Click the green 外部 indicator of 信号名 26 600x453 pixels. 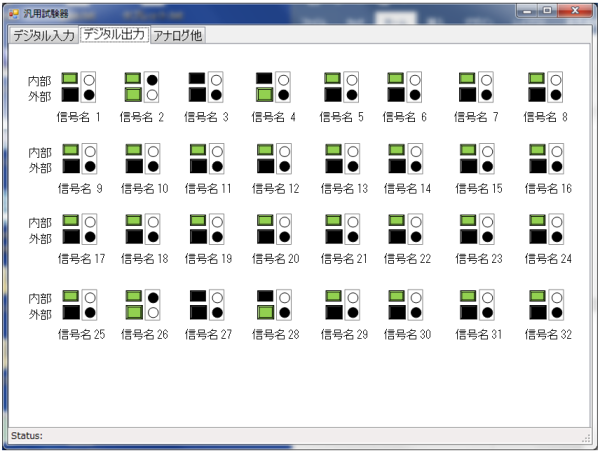[134, 313]
